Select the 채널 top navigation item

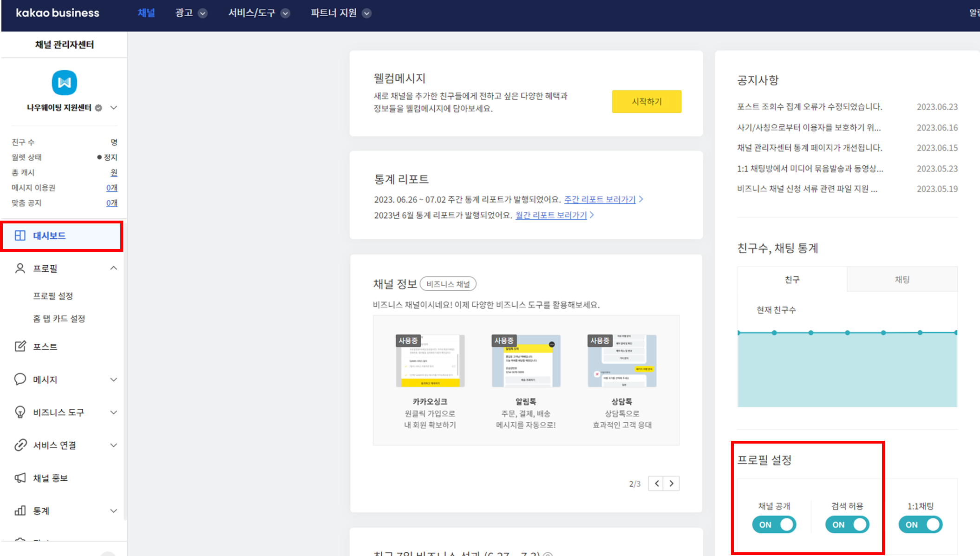[x=146, y=13]
